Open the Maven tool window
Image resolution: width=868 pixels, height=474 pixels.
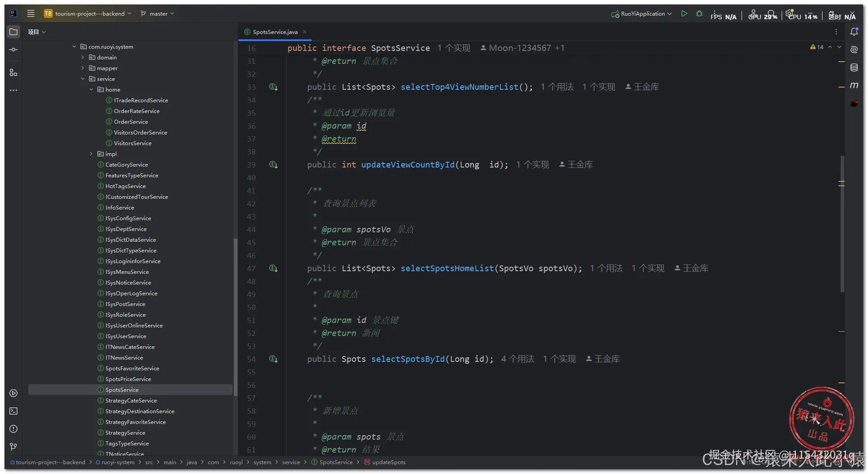pos(854,85)
